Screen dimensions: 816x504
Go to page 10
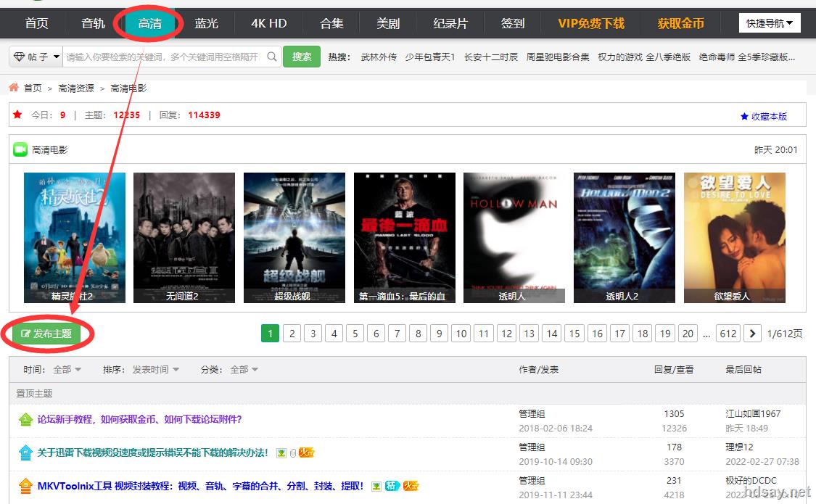461,334
